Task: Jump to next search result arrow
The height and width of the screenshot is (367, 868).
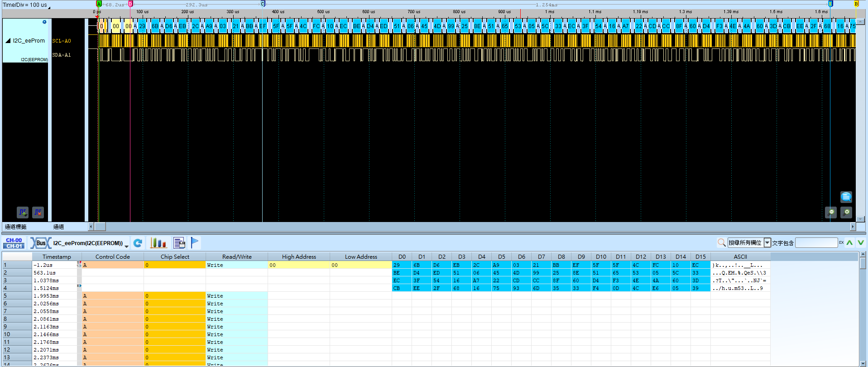Action: tap(861, 243)
